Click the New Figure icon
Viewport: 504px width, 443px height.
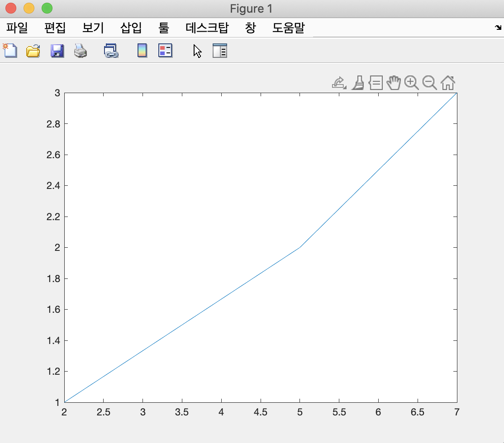pos(10,51)
